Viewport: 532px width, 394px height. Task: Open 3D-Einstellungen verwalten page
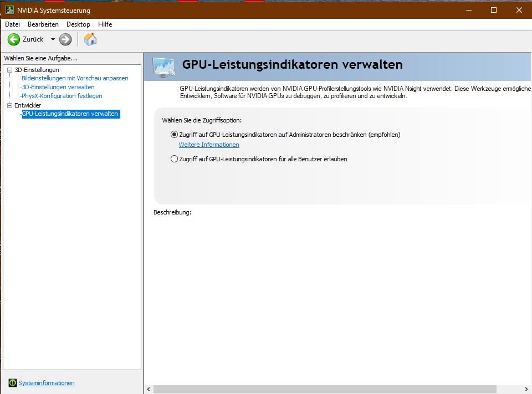(58, 87)
